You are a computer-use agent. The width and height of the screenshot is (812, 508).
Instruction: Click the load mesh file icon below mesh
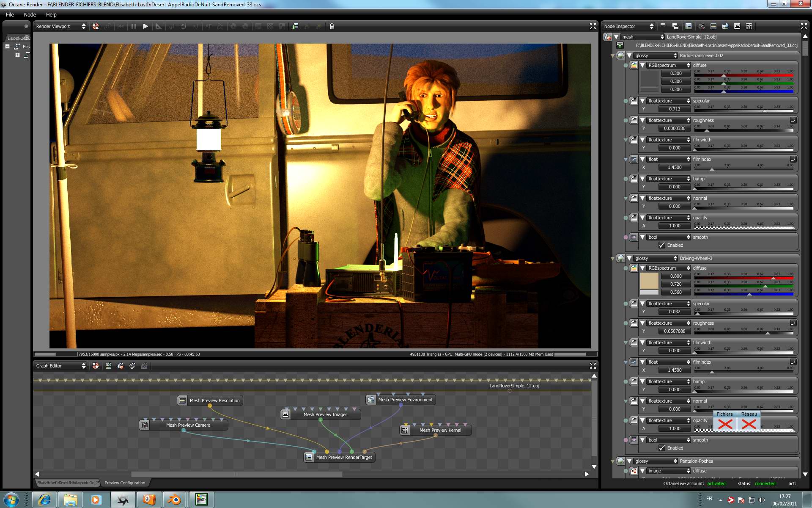[620, 45]
